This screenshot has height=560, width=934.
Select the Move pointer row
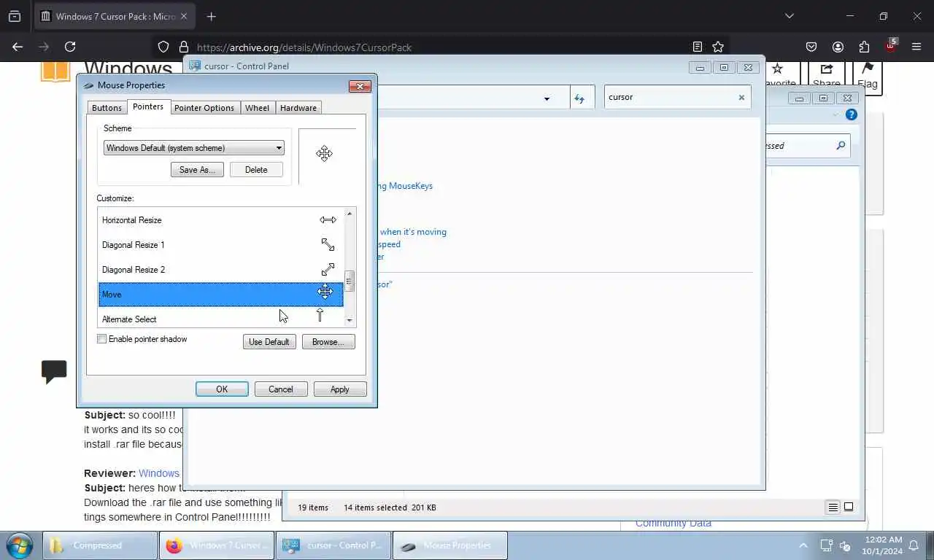(220, 295)
